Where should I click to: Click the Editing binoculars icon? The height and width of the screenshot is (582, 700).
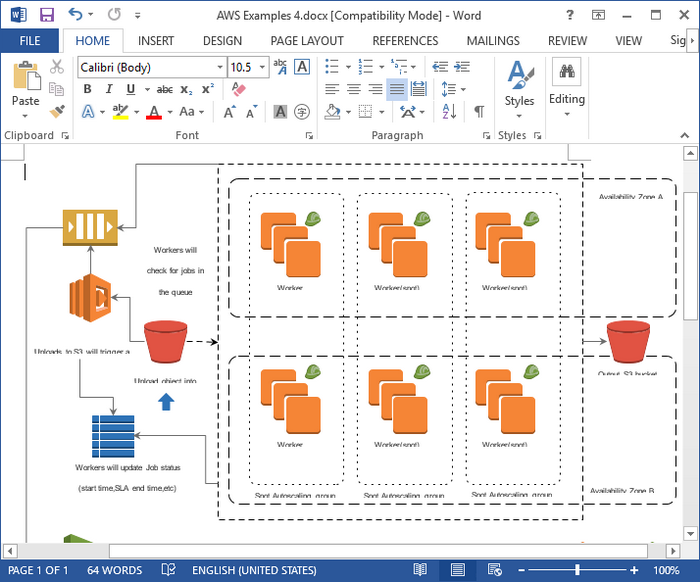click(567, 71)
